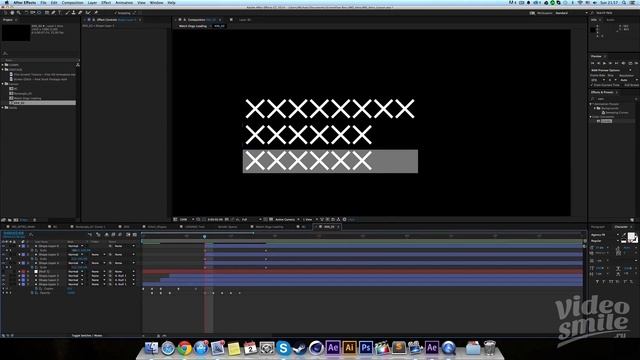This screenshot has width=640, height=360.
Task: Open the Trash in the dock
Action: pyautogui.click(x=489, y=348)
